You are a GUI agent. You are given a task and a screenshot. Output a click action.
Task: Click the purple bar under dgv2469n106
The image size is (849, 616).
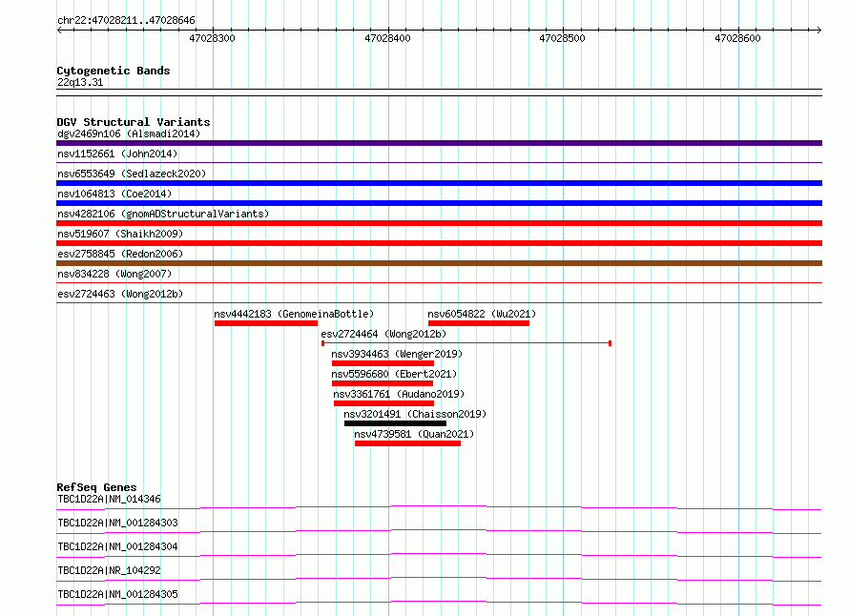point(439,143)
